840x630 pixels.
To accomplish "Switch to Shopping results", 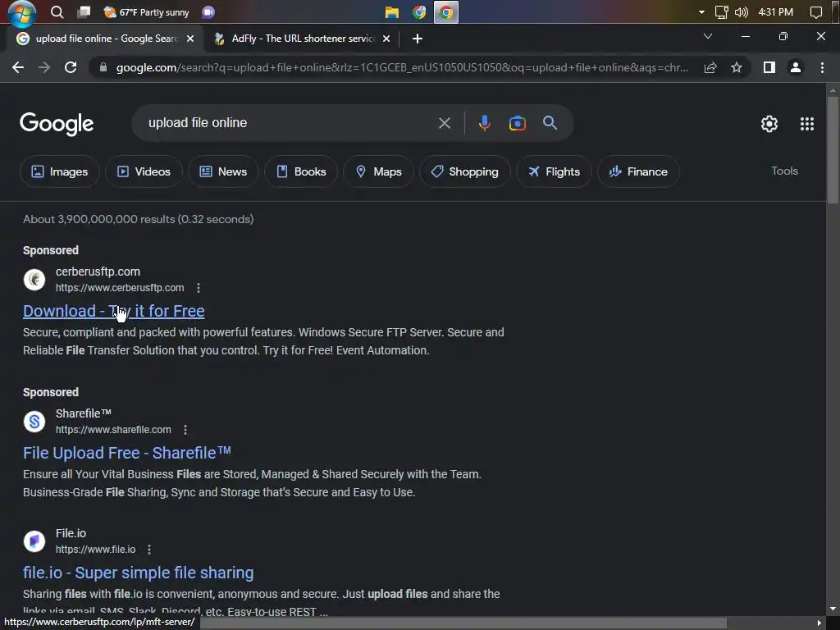I will pos(465,171).
